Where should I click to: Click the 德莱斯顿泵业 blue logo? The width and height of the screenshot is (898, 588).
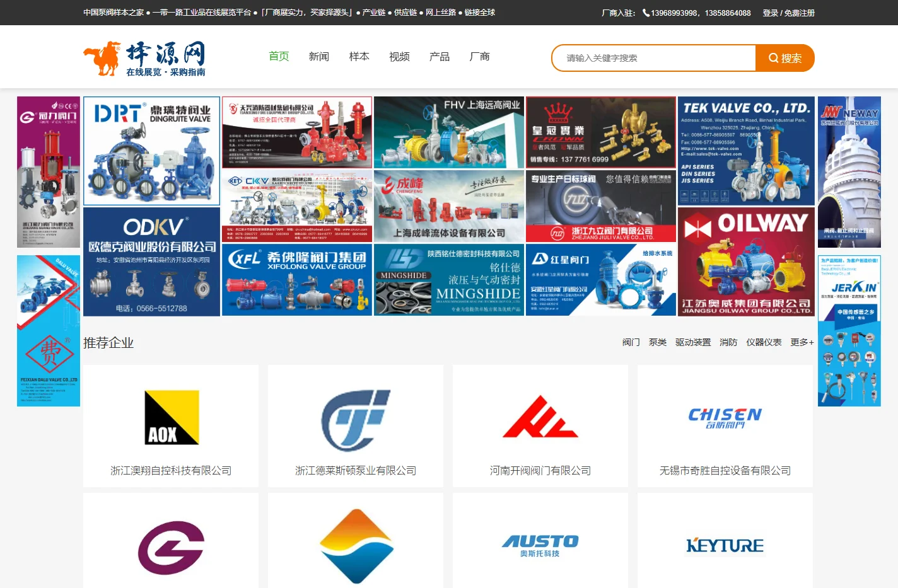[356, 420]
